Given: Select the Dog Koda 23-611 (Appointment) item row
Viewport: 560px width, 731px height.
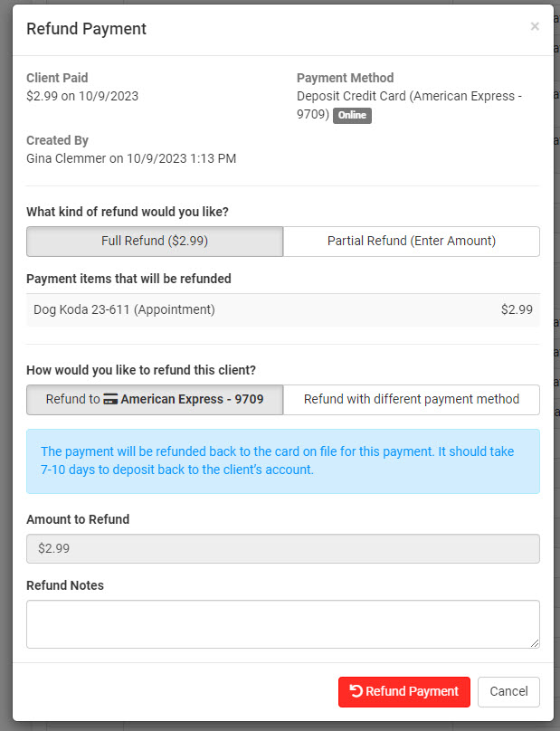Looking at the screenshot, I should (124, 309).
